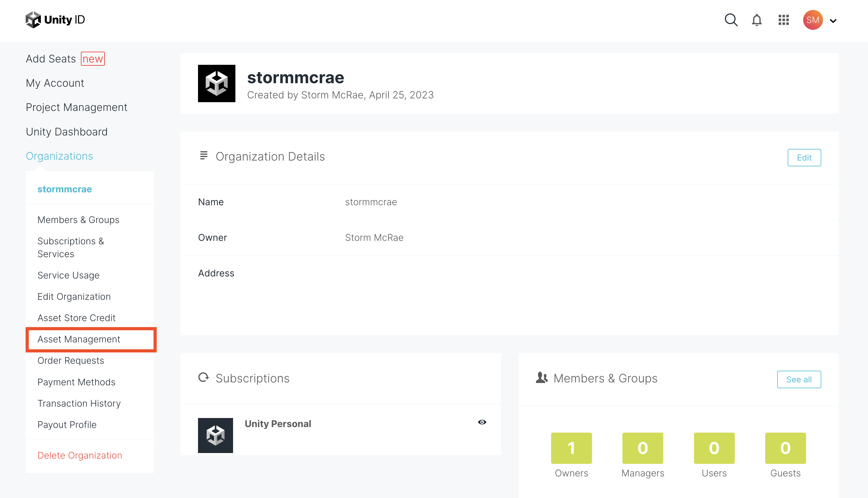The width and height of the screenshot is (868, 498).
Task: Click the stormmcrae page heading
Action: tap(296, 77)
